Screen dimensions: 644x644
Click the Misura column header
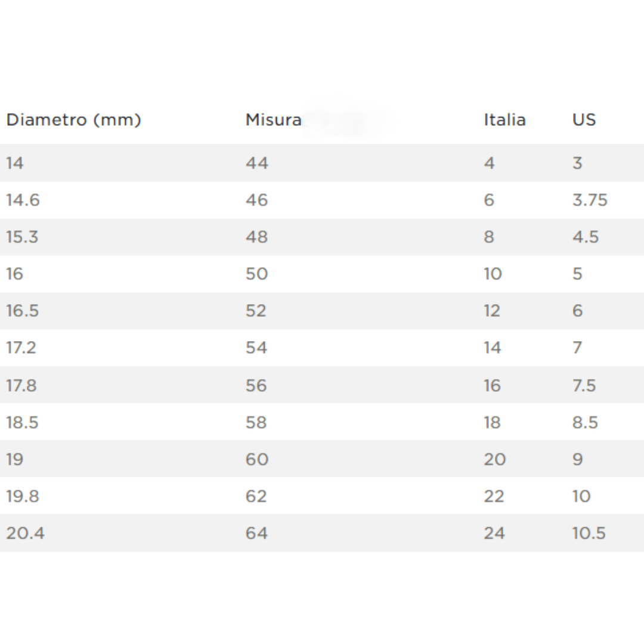pyautogui.click(x=273, y=120)
